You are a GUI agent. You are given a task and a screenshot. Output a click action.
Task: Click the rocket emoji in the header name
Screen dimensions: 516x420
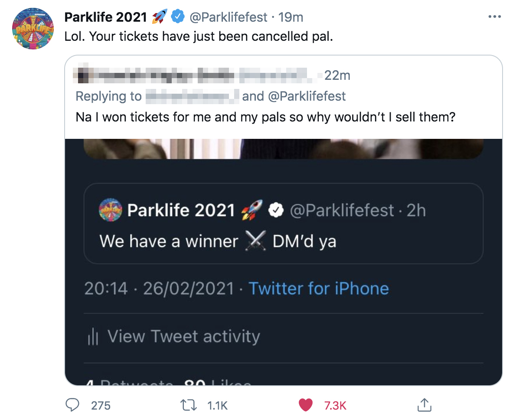[x=160, y=16]
